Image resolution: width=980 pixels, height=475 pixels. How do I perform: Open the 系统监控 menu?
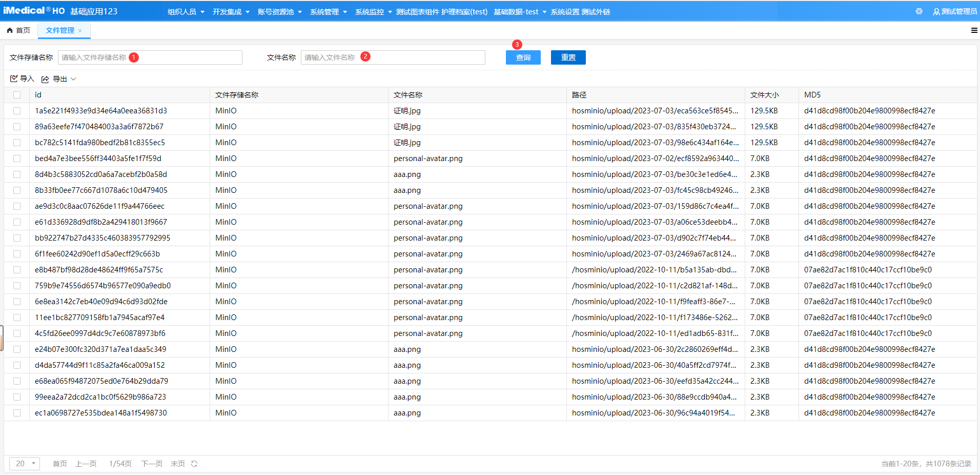[x=371, y=11]
